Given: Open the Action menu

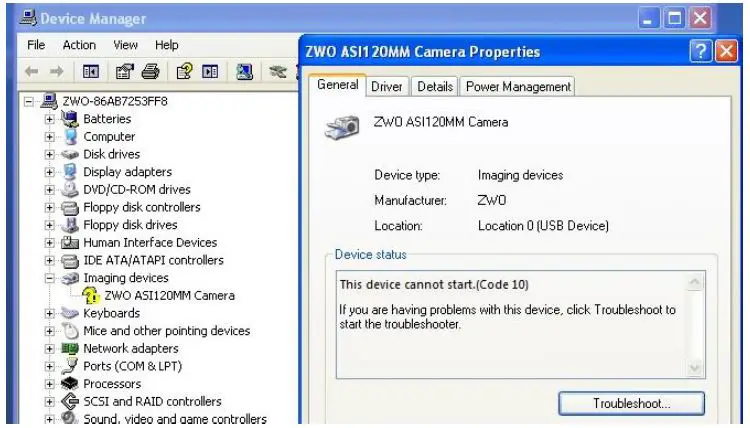Looking at the screenshot, I should point(79,45).
